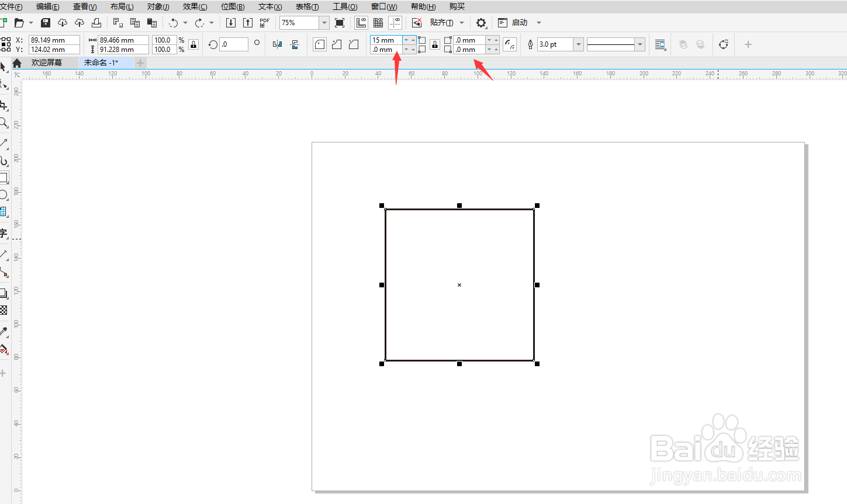Open the 位图(B) menu
Screen dimensions: 847x504
tap(233, 6)
